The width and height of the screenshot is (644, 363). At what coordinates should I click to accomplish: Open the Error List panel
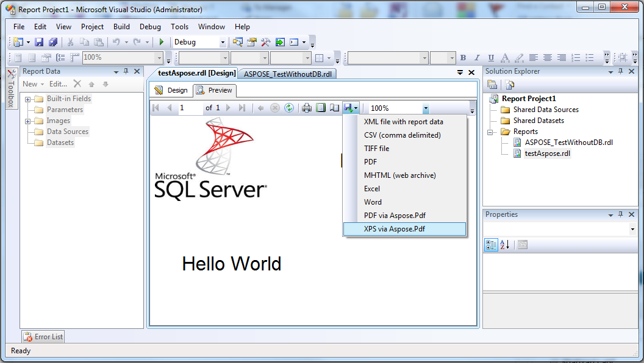43,337
